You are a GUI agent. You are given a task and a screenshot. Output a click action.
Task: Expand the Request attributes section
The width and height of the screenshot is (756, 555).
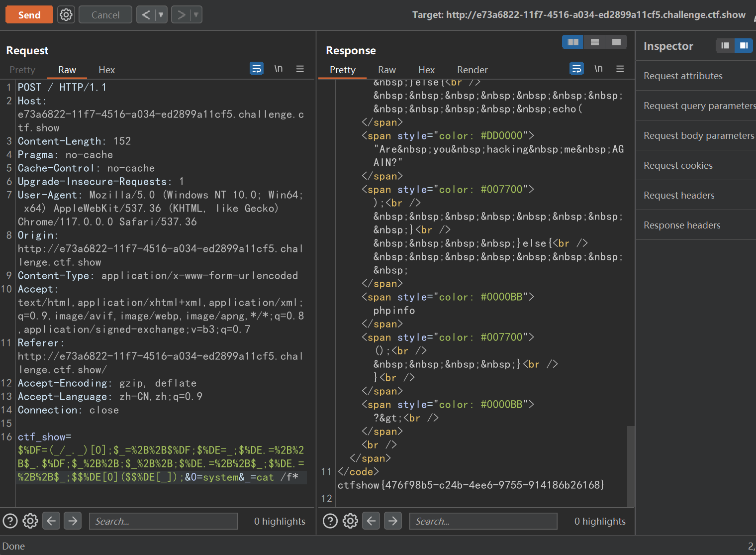(696, 76)
